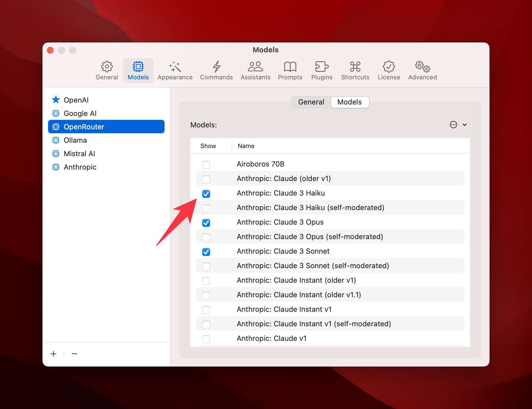Uncheck the Anthropic: Claude 3 Haiku checkbox
Viewport: 532px width, 409px height.
pyautogui.click(x=206, y=194)
